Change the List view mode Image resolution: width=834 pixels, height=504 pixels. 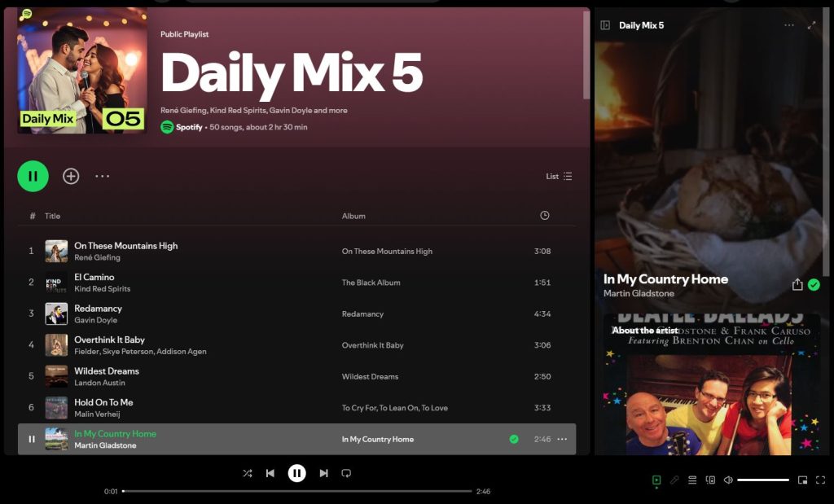(x=559, y=176)
